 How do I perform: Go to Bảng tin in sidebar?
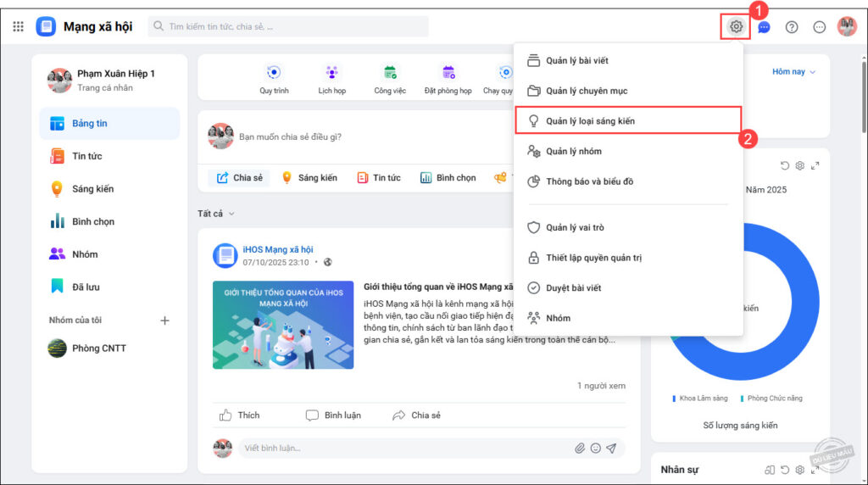coord(109,124)
